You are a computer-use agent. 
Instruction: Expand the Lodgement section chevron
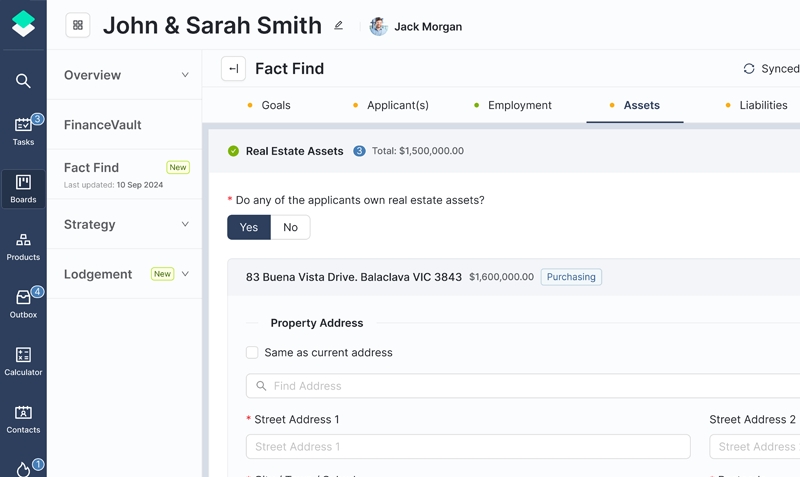185,274
